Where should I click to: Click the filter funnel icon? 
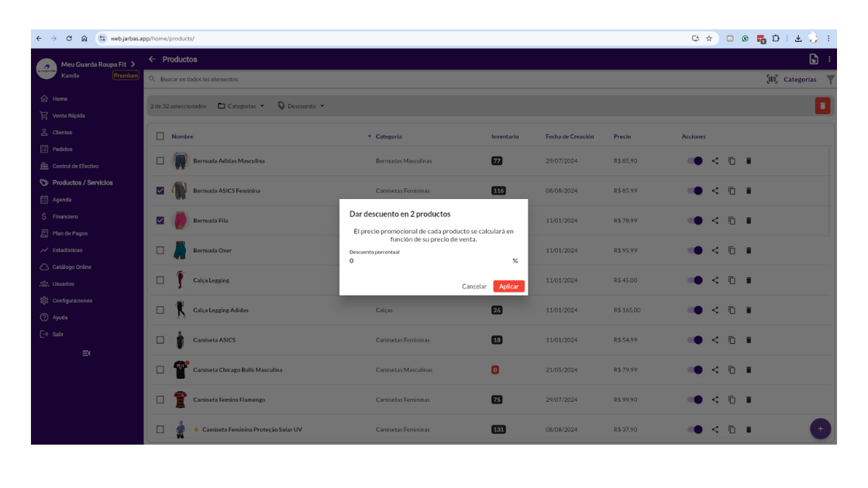831,79
